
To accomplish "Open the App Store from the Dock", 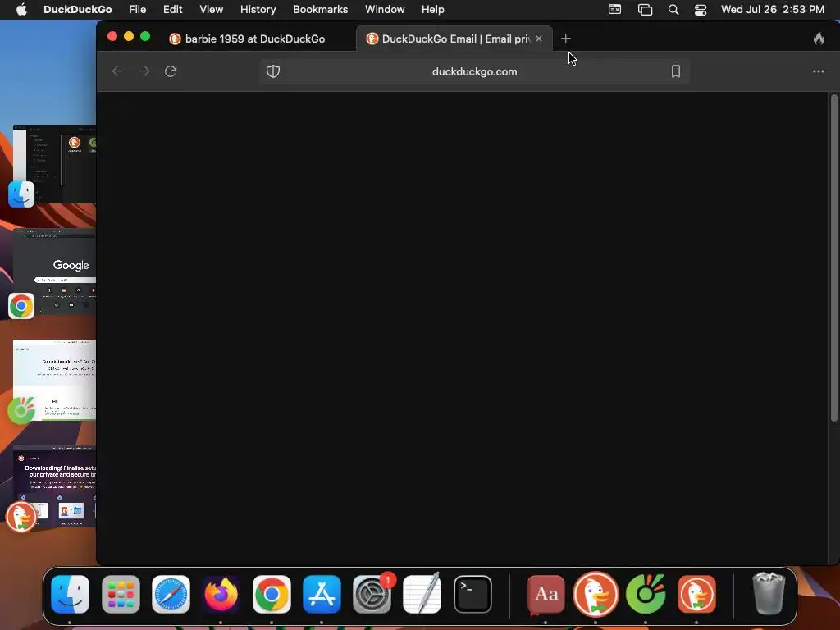I will coord(322,594).
